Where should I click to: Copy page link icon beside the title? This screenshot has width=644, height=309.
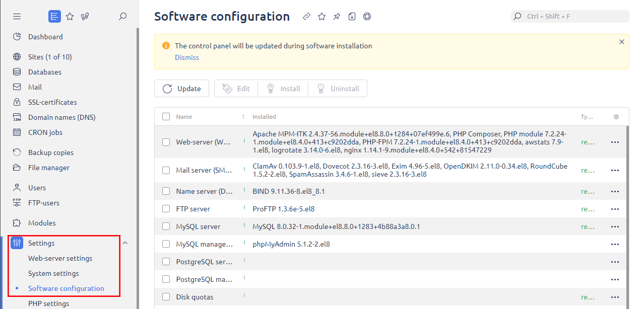click(x=306, y=17)
